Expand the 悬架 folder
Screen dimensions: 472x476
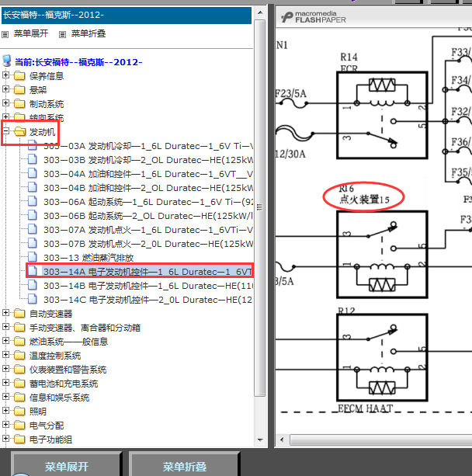tap(5, 89)
